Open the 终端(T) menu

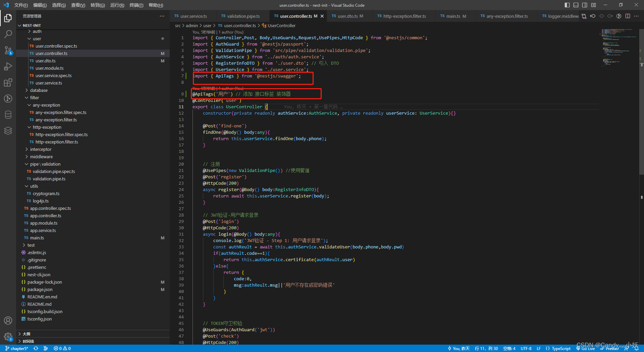[x=136, y=5]
